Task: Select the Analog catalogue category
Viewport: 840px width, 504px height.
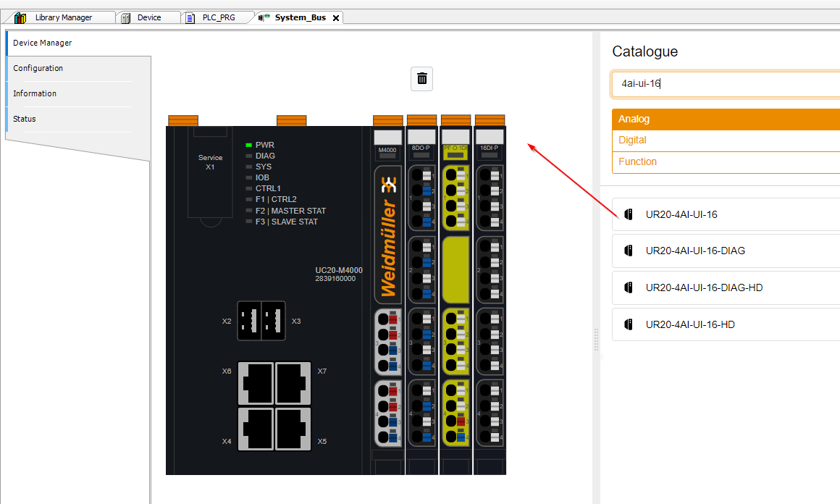Action: pos(726,119)
